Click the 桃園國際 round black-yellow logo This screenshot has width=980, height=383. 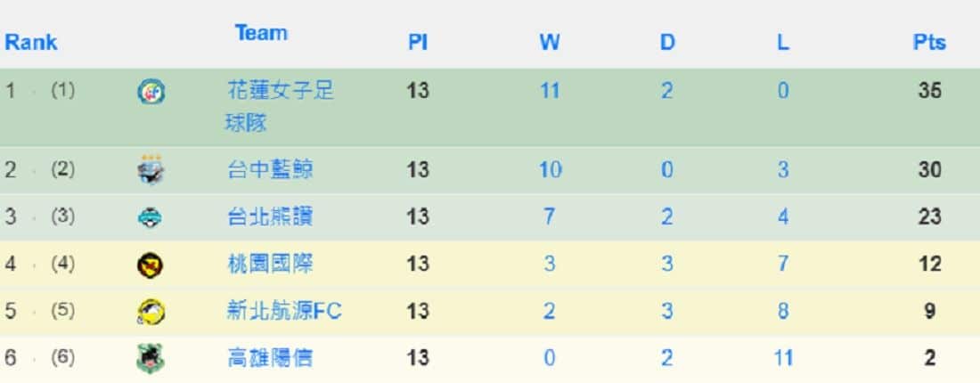pyautogui.click(x=150, y=265)
